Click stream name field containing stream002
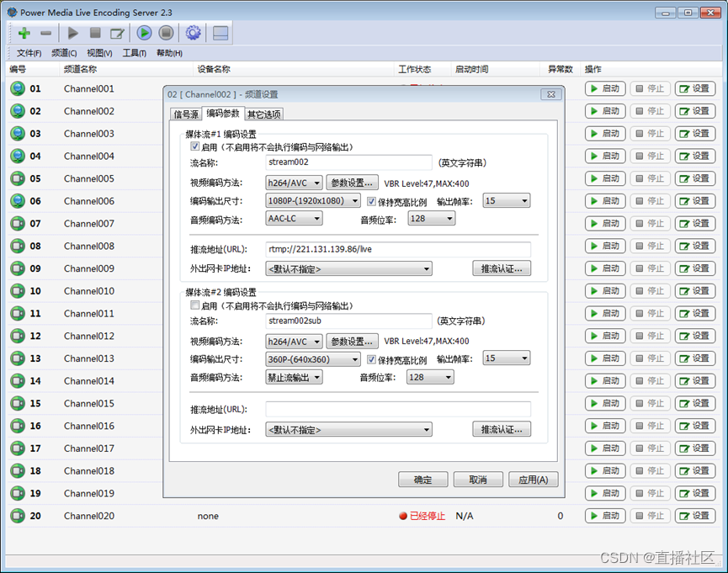 348,162
